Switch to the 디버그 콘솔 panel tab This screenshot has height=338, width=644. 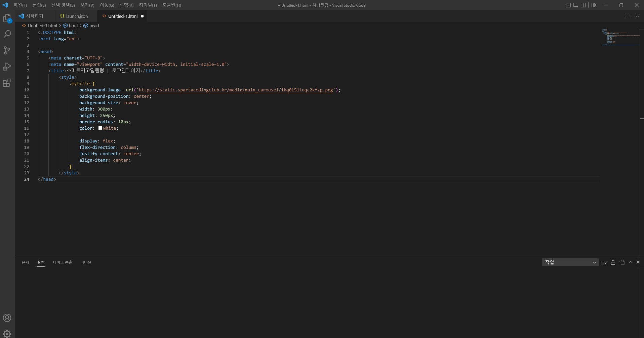[63, 262]
